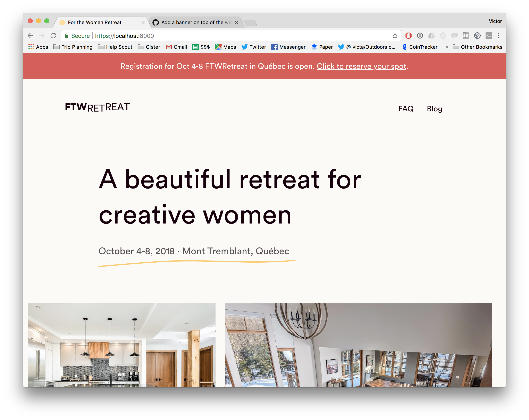
Task: Reload the page
Action: (53, 36)
